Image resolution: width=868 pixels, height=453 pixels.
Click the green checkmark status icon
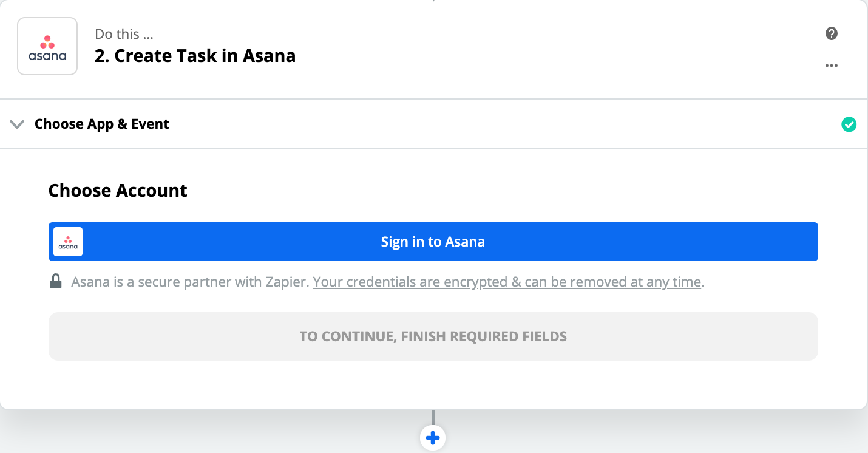point(849,124)
